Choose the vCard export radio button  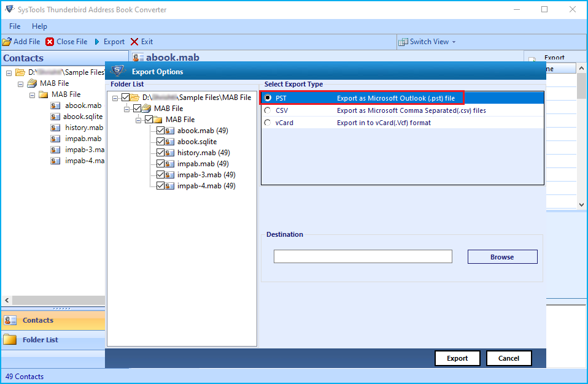click(268, 123)
